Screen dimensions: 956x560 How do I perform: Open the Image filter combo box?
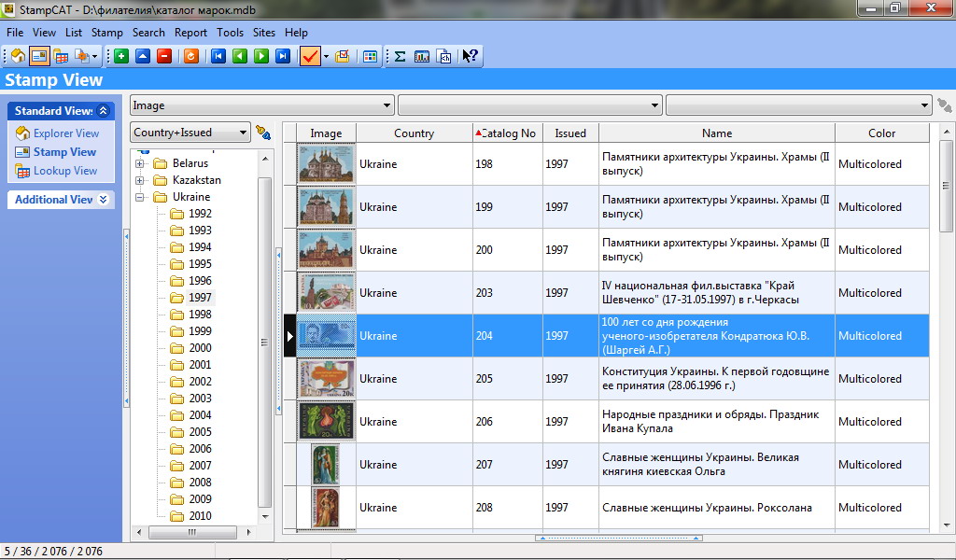tap(262, 105)
